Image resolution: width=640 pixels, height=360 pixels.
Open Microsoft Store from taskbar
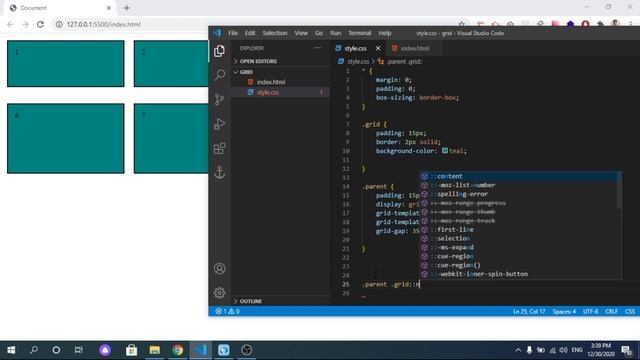[x=131, y=350]
